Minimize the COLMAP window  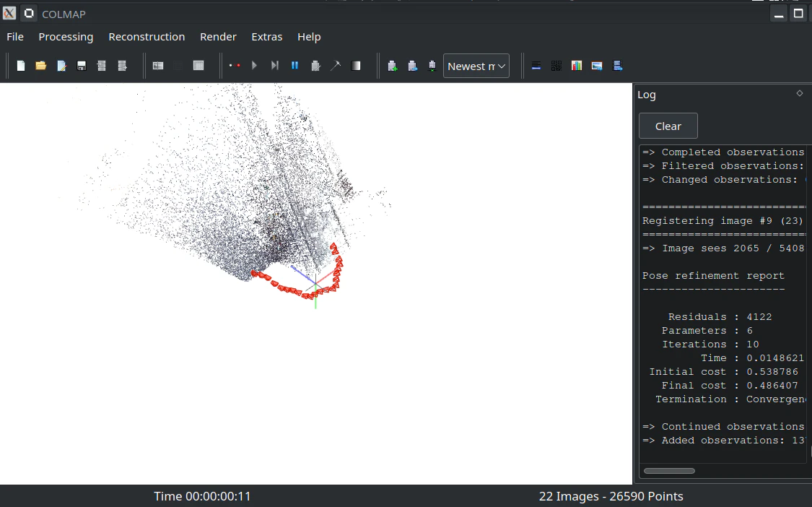[778, 14]
